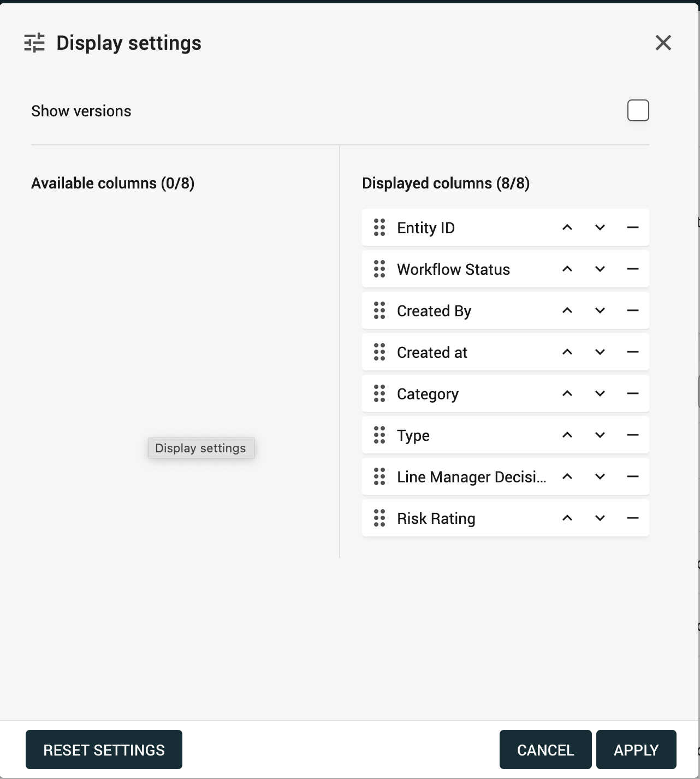
Task: Grab the drag handle for Line Manager Decision
Action: tap(379, 476)
